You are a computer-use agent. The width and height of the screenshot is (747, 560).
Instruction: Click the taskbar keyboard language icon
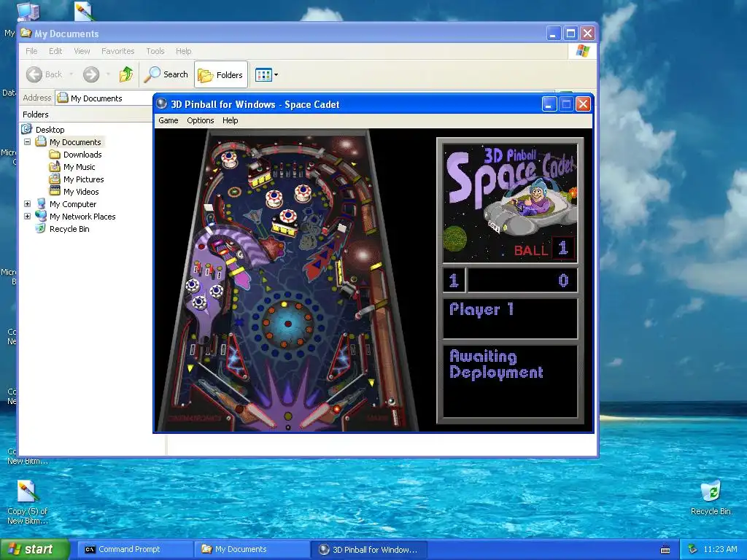point(665,550)
